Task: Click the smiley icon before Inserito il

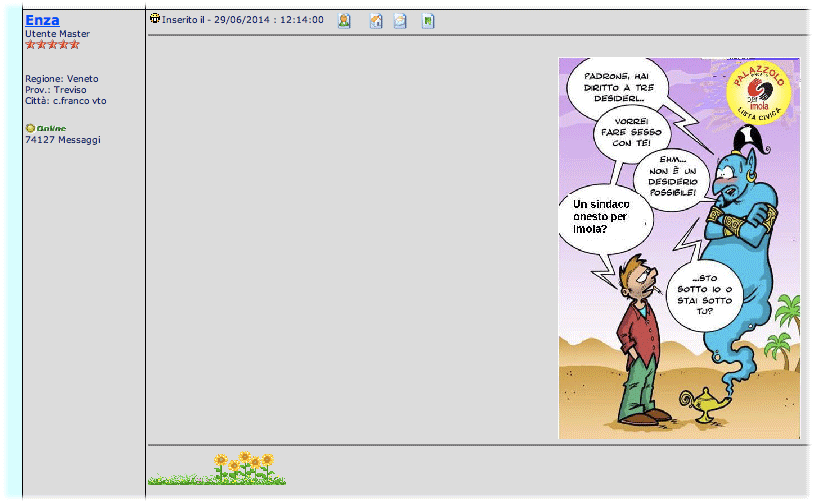Action: pos(154,18)
